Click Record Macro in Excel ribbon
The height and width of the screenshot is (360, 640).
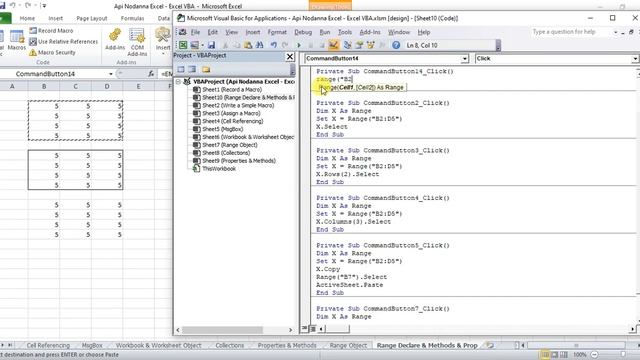point(51,31)
